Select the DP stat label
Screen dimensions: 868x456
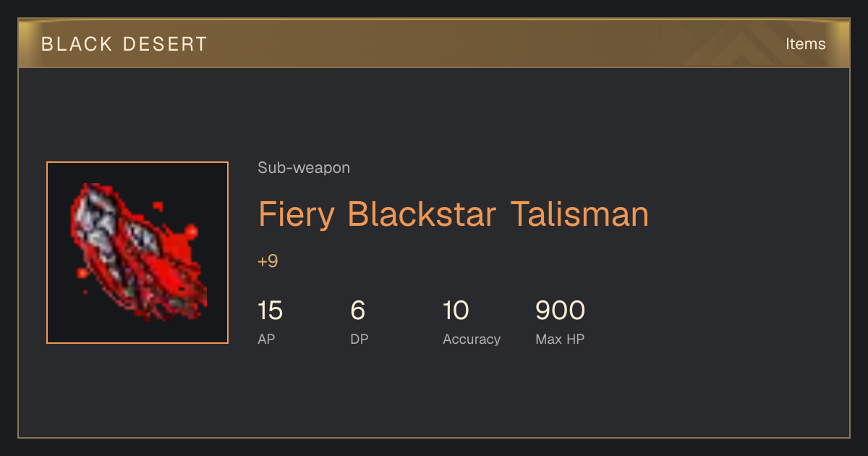tap(359, 339)
